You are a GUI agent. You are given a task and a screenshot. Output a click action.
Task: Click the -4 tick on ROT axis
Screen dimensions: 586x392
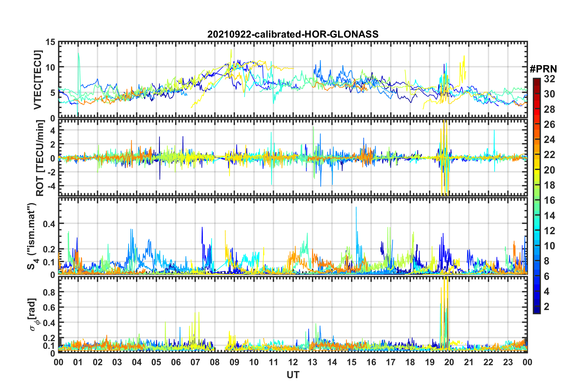point(51,186)
